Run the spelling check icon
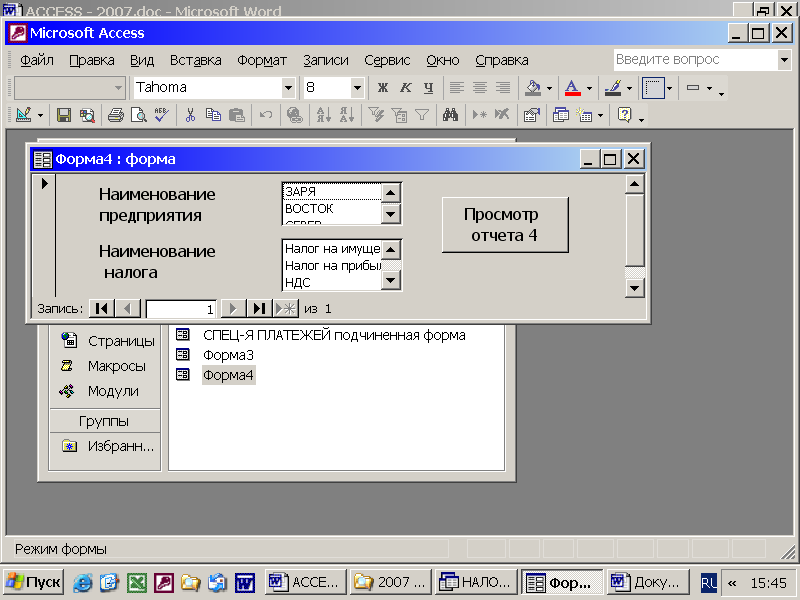 tap(162, 115)
